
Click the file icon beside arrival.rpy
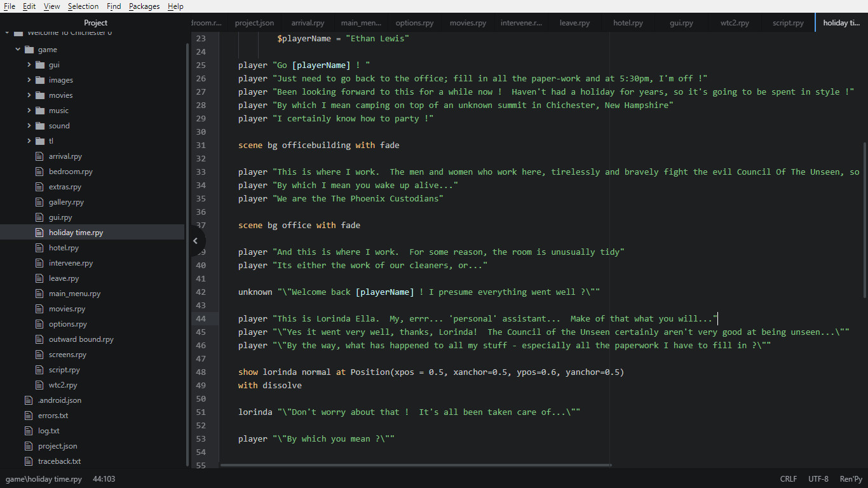[x=39, y=156]
